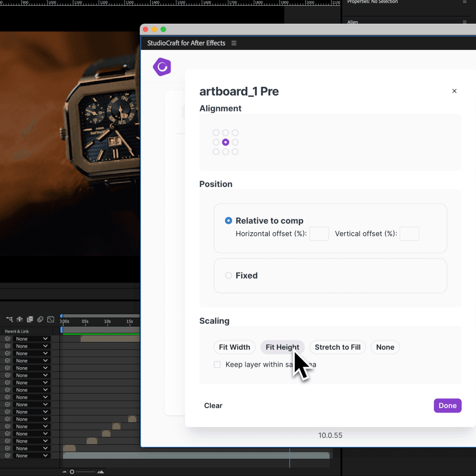Click the Parent & Link column header

click(16, 331)
